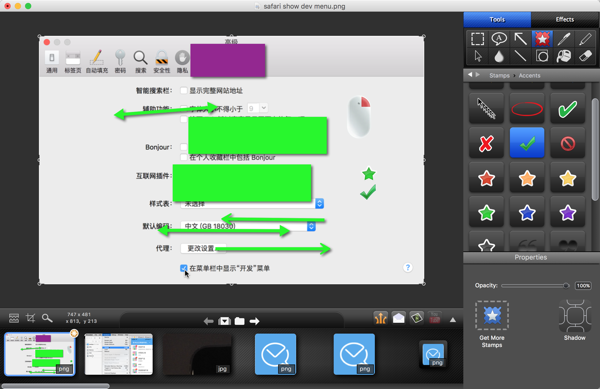Pick the red X stamp
600x389 pixels.
486,143
